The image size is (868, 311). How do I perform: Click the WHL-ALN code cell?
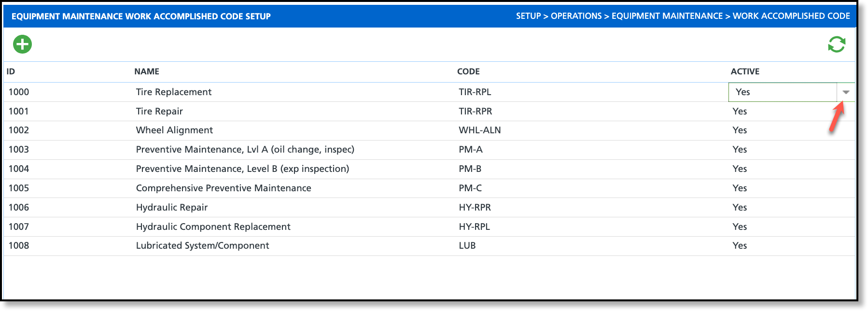coord(480,130)
